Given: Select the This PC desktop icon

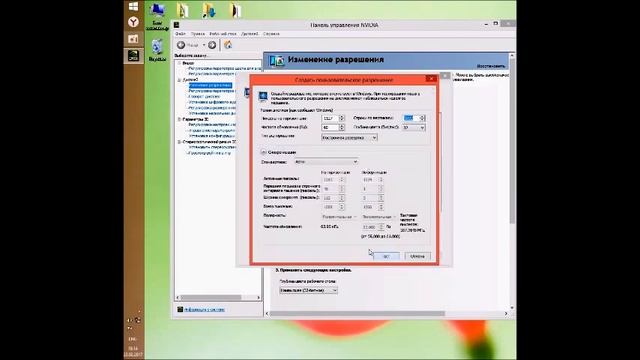Looking at the screenshot, I should pos(157,16).
